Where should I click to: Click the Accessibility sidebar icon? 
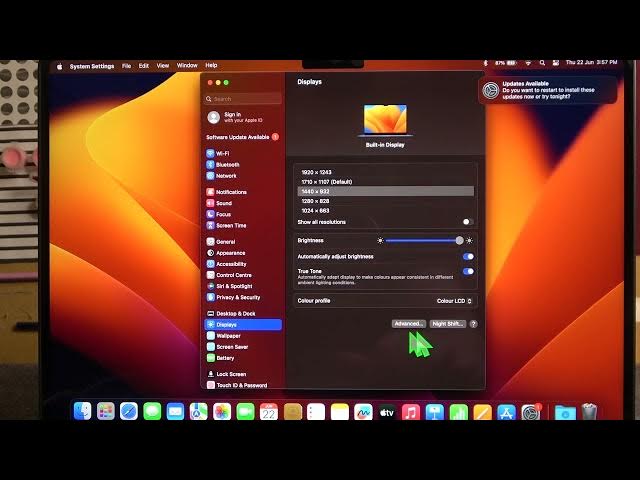[x=210, y=264]
